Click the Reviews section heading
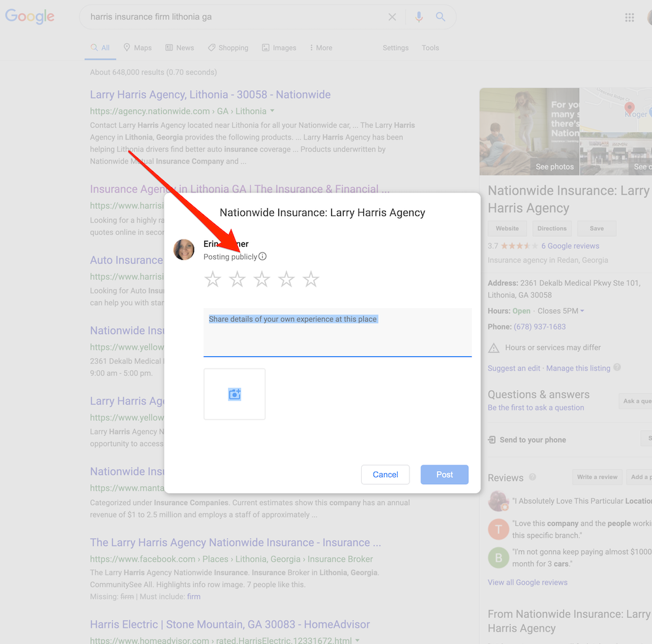Image resolution: width=652 pixels, height=644 pixels. pos(505,478)
